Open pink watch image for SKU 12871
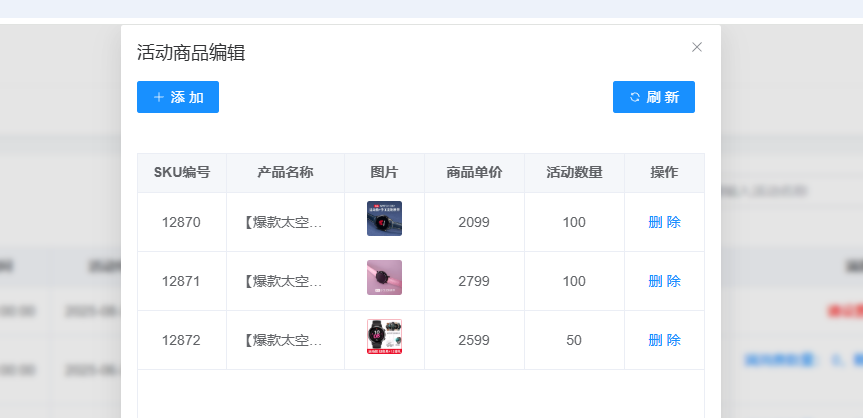 384,278
